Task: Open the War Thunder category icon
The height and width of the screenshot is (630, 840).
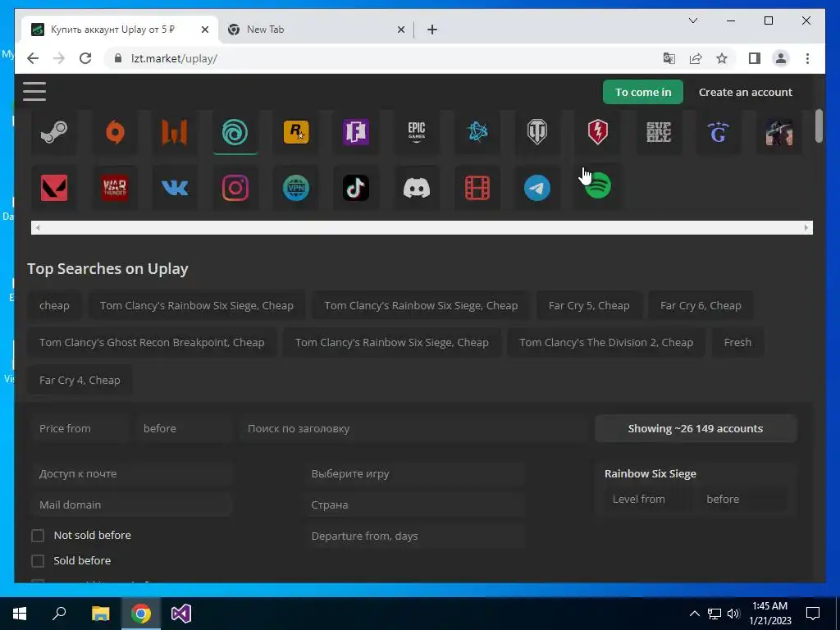Action: [115, 188]
